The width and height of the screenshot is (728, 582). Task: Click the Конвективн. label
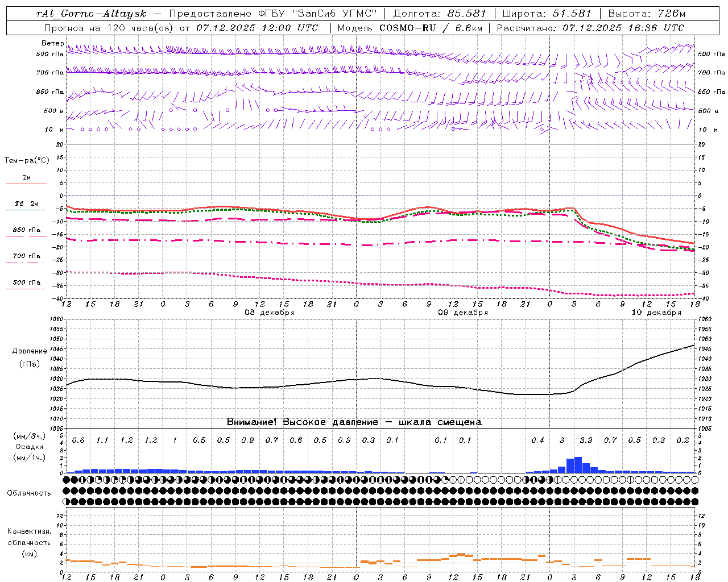29,531
